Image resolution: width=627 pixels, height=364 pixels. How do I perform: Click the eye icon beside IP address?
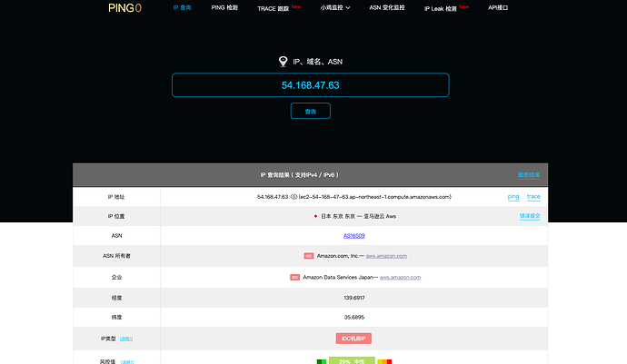(x=294, y=197)
